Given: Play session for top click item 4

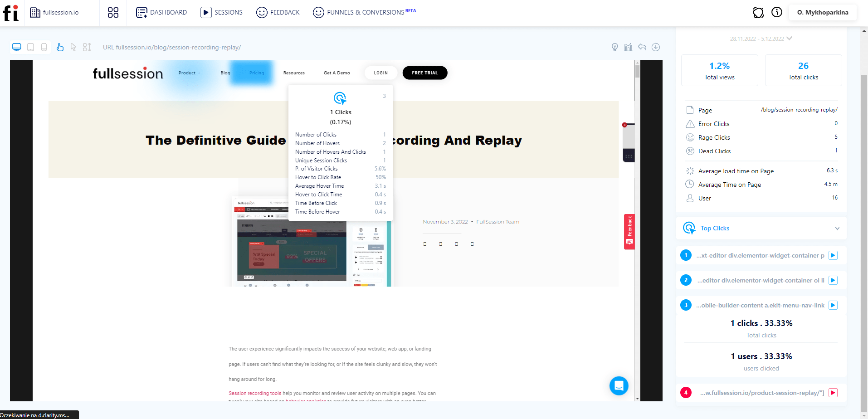Looking at the screenshot, I should [833, 393].
